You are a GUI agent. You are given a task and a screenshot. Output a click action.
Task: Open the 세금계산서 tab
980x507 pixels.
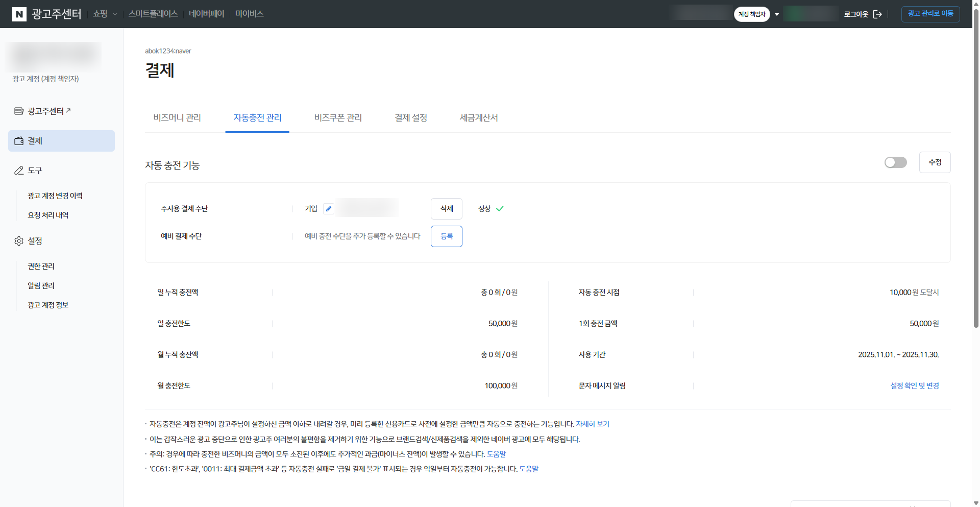(479, 118)
